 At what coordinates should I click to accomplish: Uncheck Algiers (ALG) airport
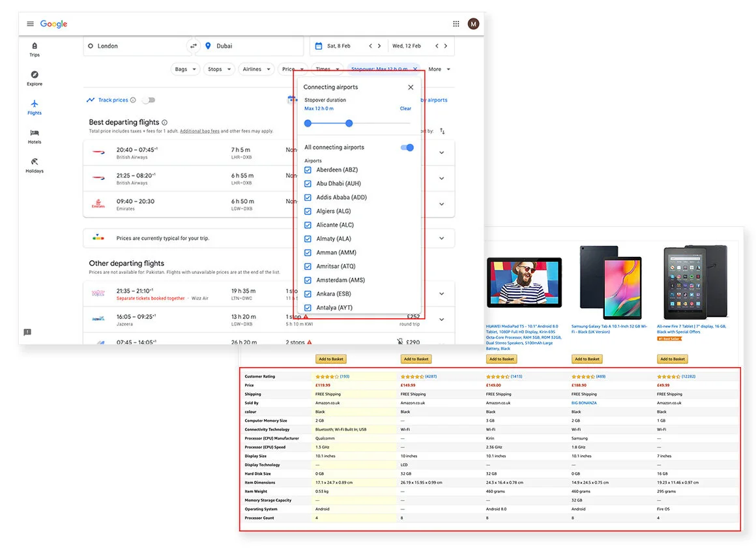coord(308,211)
